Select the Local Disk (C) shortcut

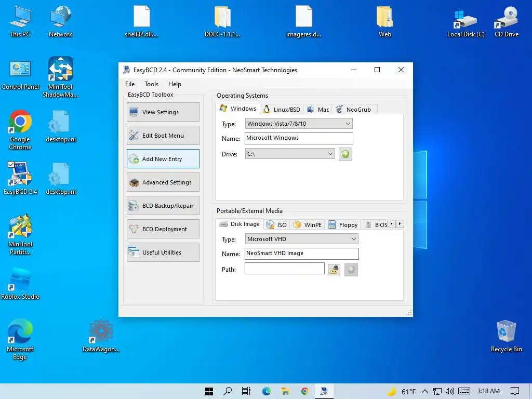pos(465,22)
